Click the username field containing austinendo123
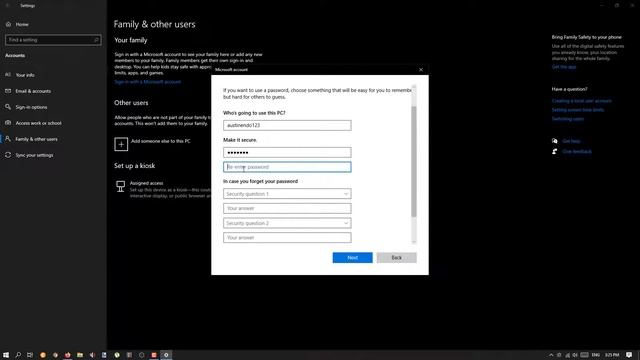 coord(287,125)
